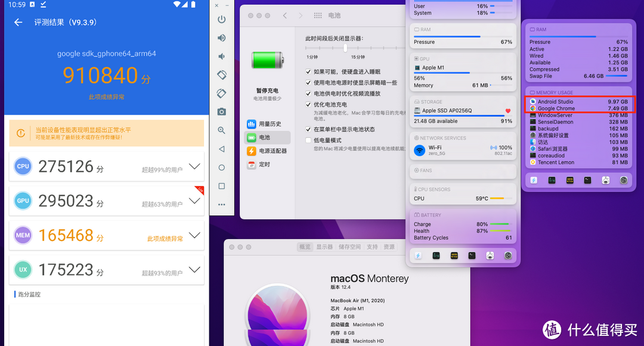Select 电源适配器 in Battery sidebar
Screen dimensions: 644x346
click(268, 151)
